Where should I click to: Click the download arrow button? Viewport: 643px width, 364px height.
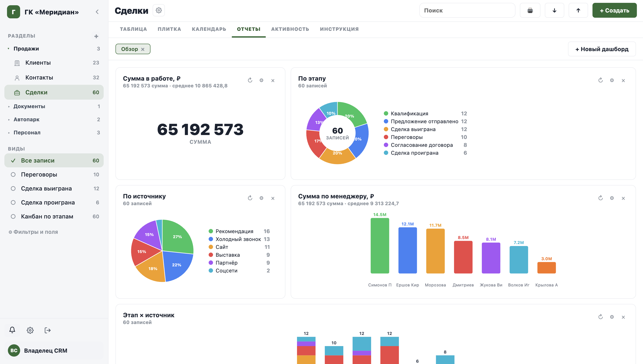554,10
